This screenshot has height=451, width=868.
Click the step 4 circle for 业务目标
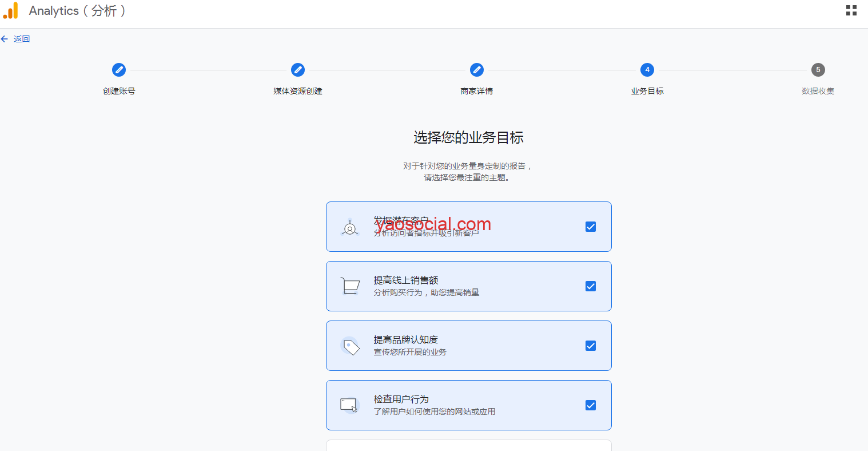(647, 70)
